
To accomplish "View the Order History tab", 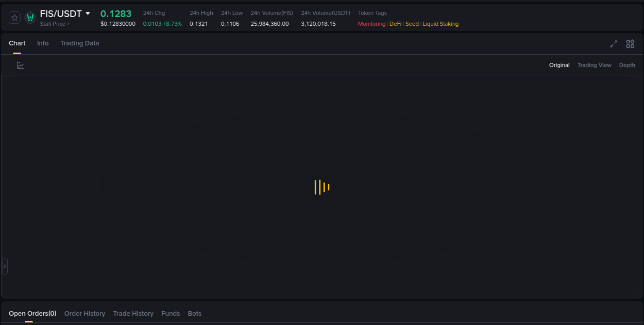I will pyautogui.click(x=84, y=313).
